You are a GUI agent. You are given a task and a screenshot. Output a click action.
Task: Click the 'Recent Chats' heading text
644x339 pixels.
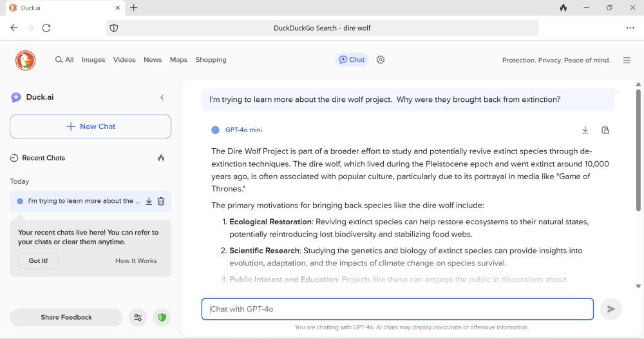coord(44,158)
